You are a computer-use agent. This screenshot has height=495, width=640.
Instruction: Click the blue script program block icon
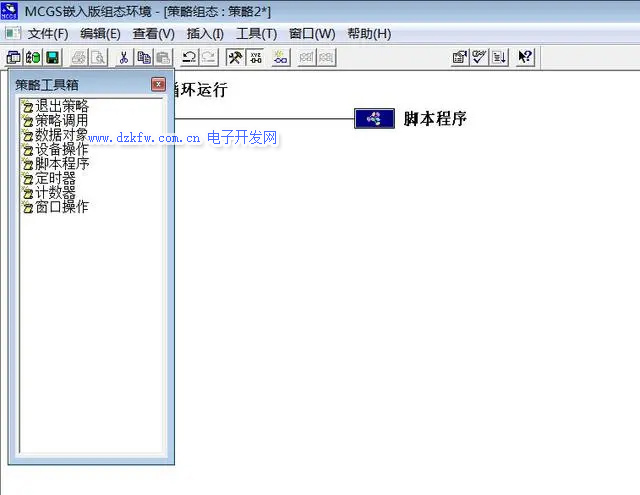pos(374,119)
